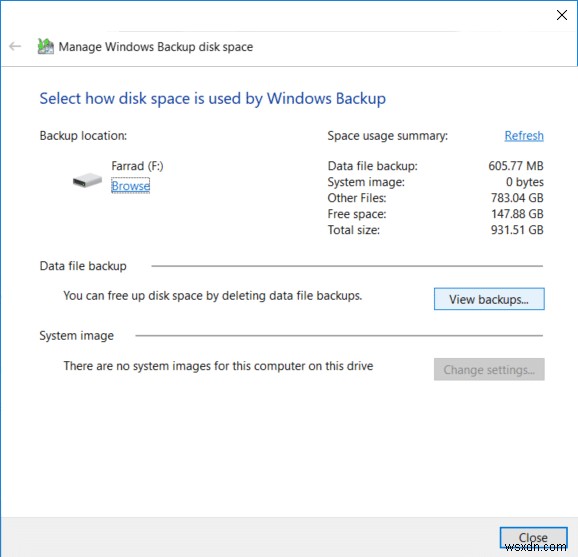Click the disabled Change settings button
Image resolution: width=578 pixels, height=557 pixels.
(x=489, y=369)
